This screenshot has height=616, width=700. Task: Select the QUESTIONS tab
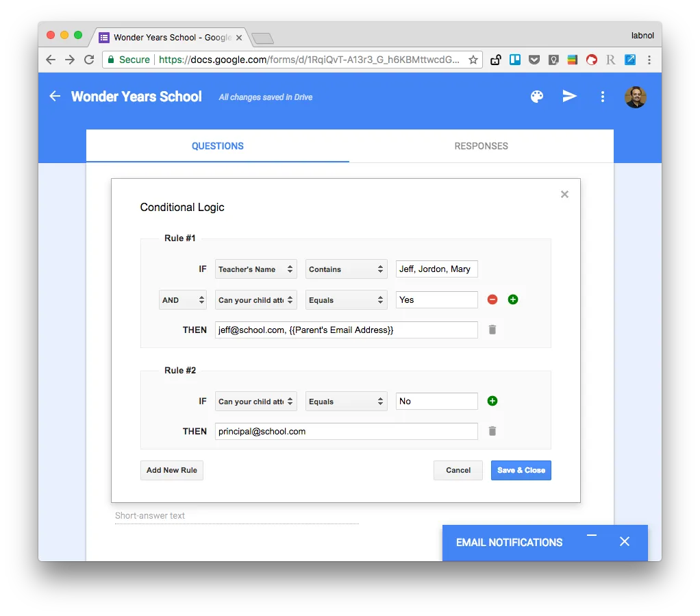(x=217, y=146)
